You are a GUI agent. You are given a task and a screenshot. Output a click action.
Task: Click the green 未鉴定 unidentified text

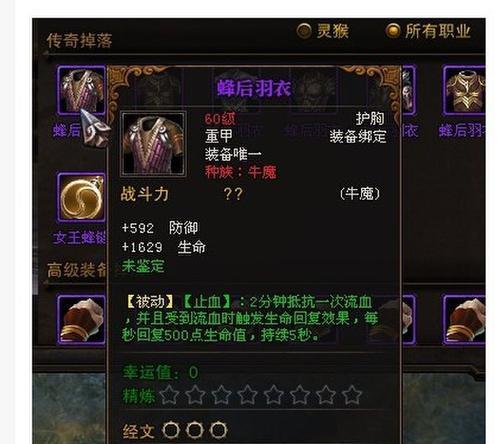click(x=143, y=266)
